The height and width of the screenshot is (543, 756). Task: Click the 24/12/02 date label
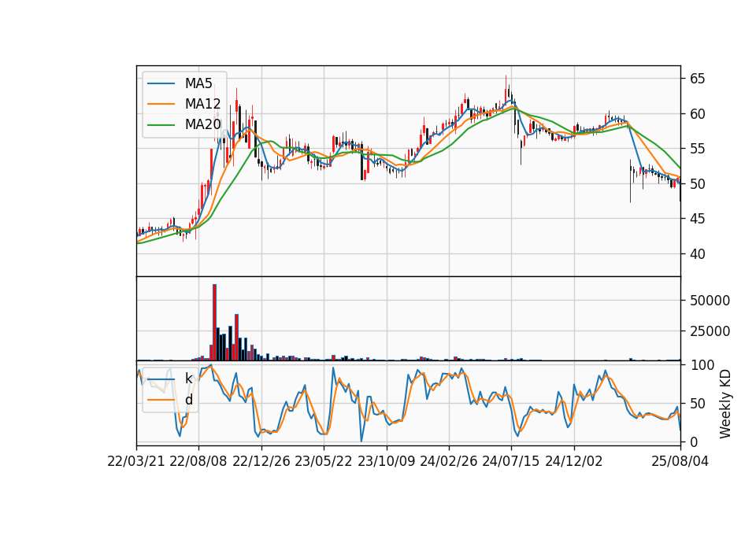(x=574, y=461)
